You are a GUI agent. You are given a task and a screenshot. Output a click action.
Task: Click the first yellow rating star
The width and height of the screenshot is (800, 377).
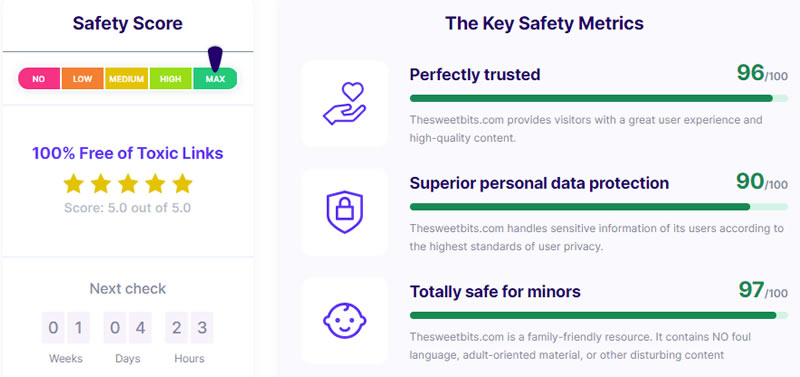(x=73, y=184)
